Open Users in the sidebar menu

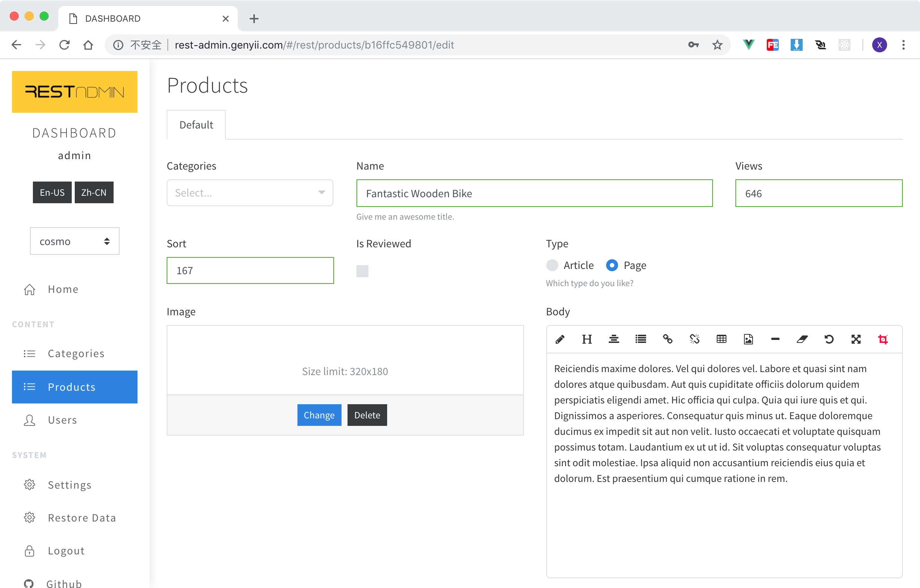tap(62, 420)
